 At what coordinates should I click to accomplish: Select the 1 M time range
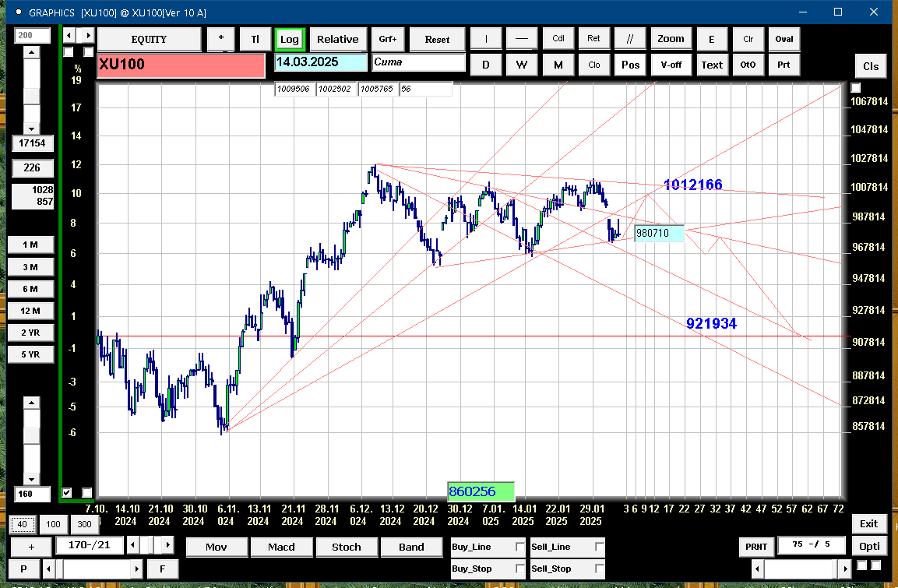click(30, 245)
